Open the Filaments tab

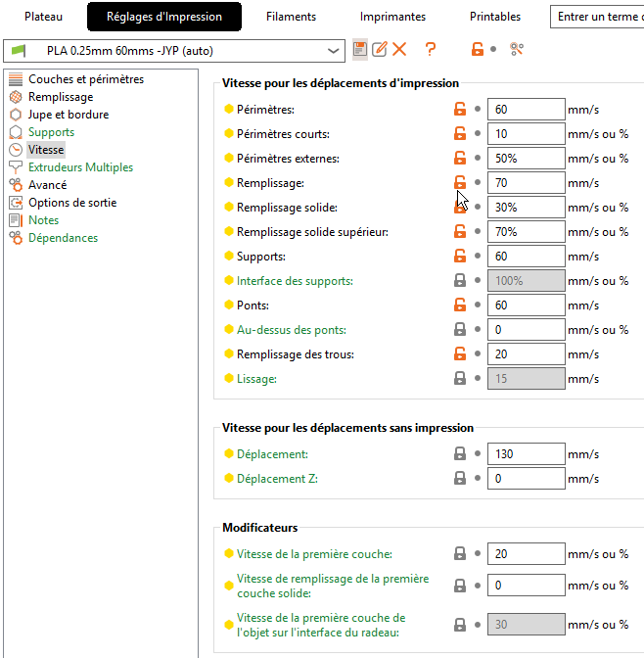coord(291,17)
